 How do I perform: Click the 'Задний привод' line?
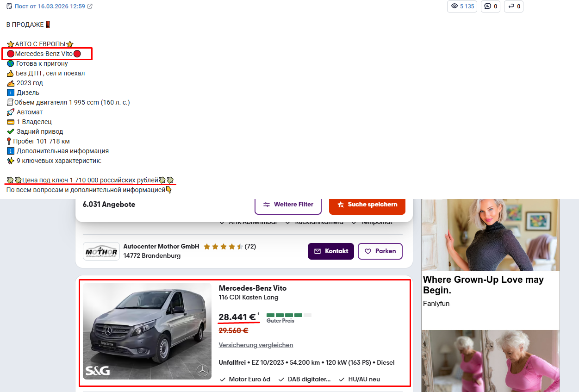pos(35,131)
